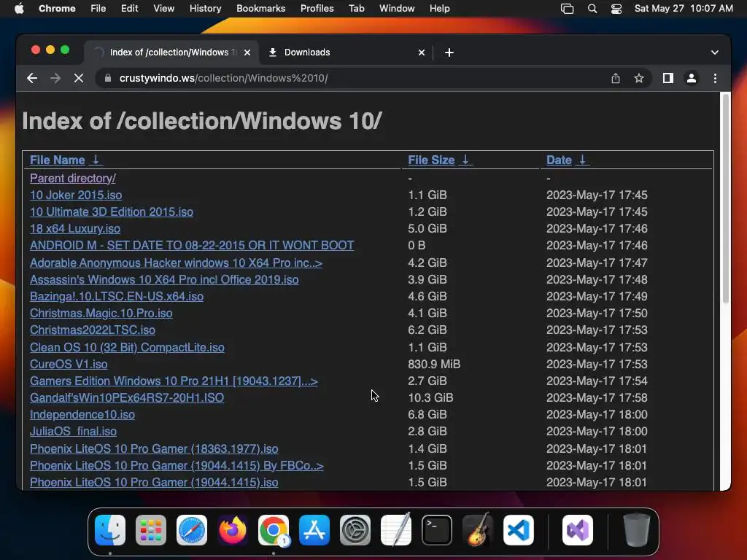Open the History menu
This screenshot has height=560, width=747.
point(205,9)
